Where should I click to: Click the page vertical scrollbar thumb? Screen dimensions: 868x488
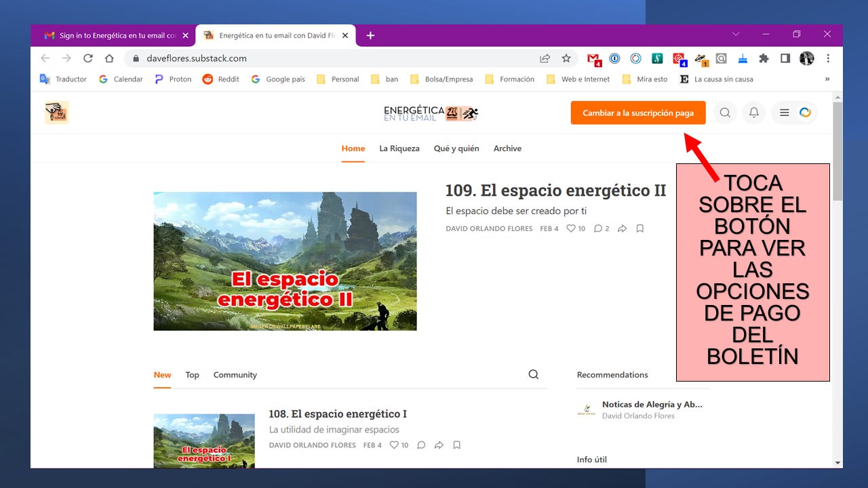tap(837, 150)
